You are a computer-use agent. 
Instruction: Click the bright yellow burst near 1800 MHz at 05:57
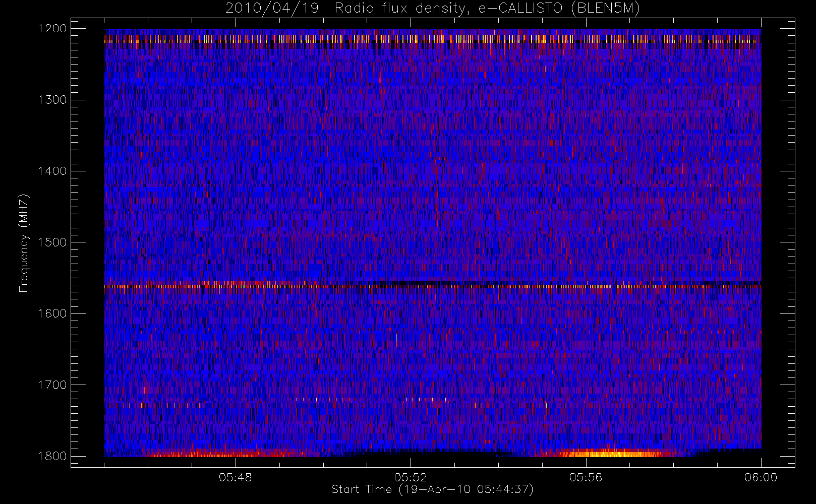613,454
